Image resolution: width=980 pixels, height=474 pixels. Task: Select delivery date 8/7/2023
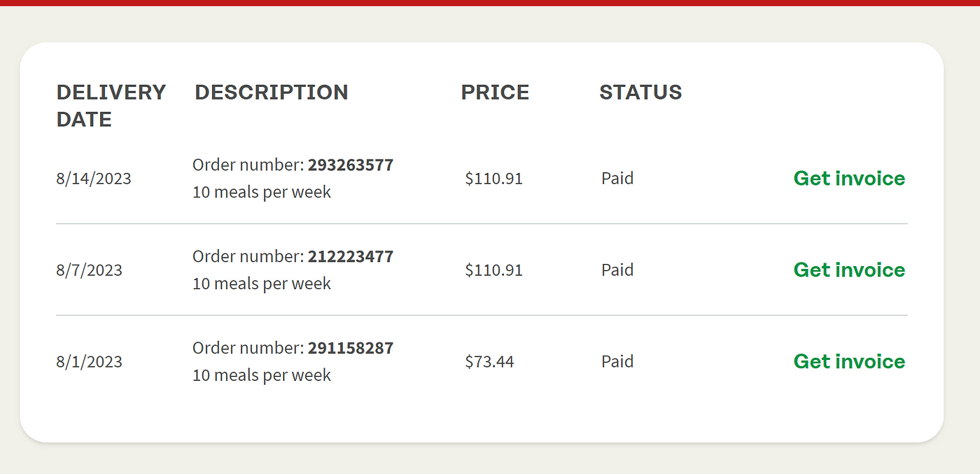tap(90, 270)
